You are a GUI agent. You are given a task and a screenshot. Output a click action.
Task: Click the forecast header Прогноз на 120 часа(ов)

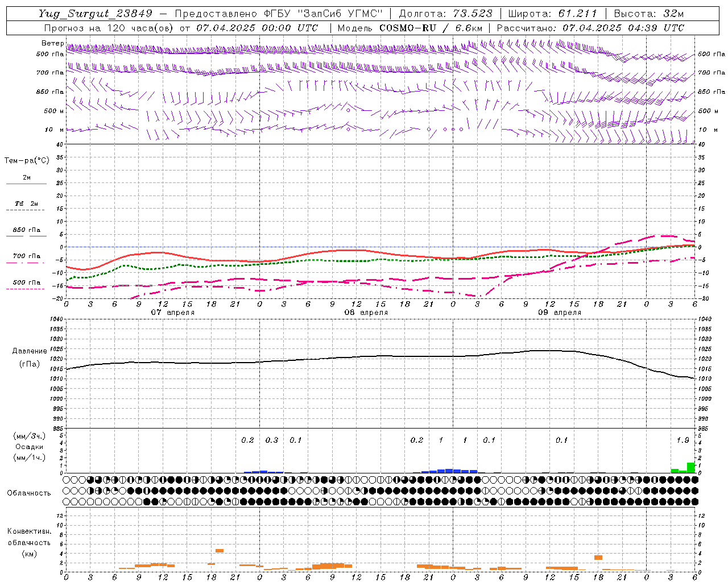click(109, 28)
